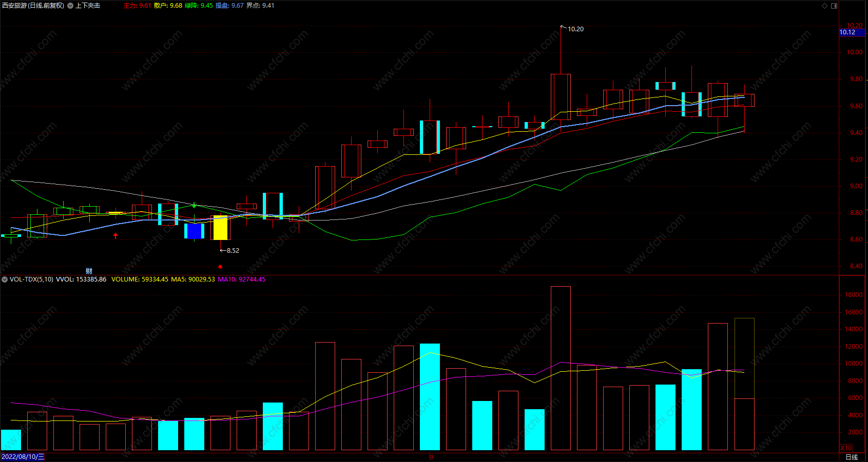The height and width of the screenshot is (462, 868).
Task: Click the red up-arrow signal under the yellow candle
Action: pyautogui.click(x=220, y=267)
